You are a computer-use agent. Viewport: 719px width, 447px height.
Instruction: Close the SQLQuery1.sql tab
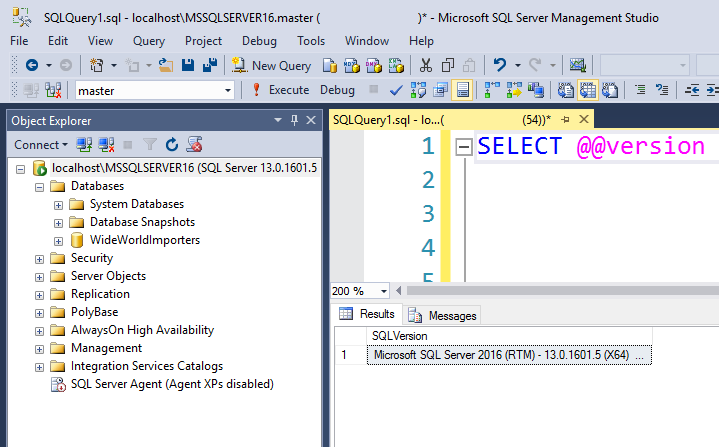click(584, 119)
